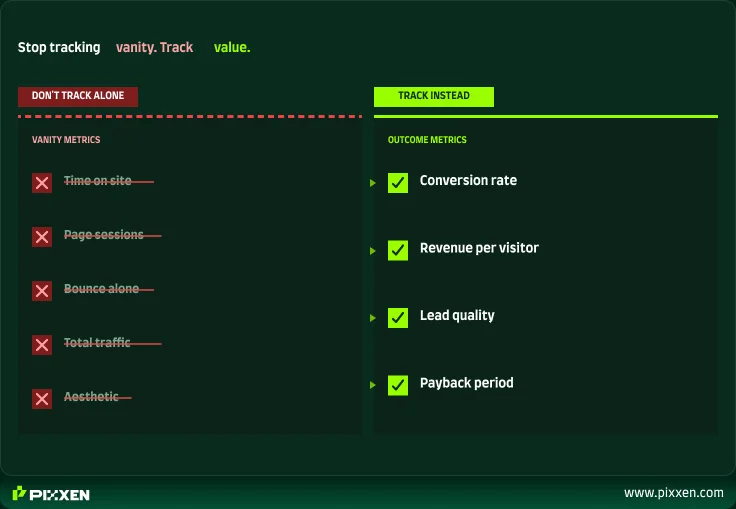This screenshot has height=509, width=736.
Task: Click the red X beside Time on site
Action: pos(42,183)
